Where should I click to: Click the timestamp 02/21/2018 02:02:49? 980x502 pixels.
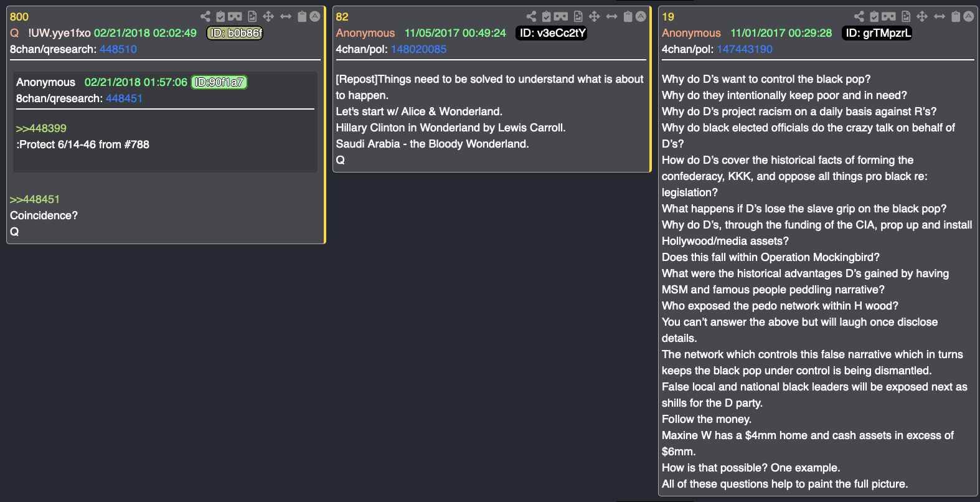pyautogui.click(x=145, y=33)
